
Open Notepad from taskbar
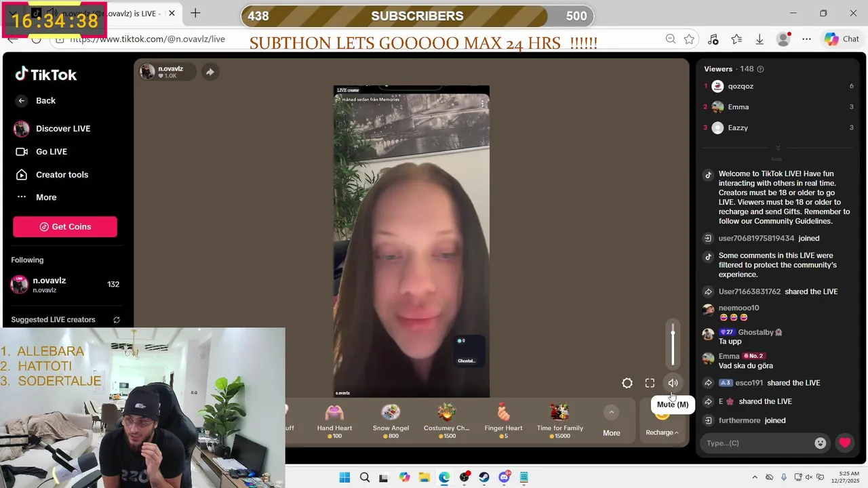(524, 477)
